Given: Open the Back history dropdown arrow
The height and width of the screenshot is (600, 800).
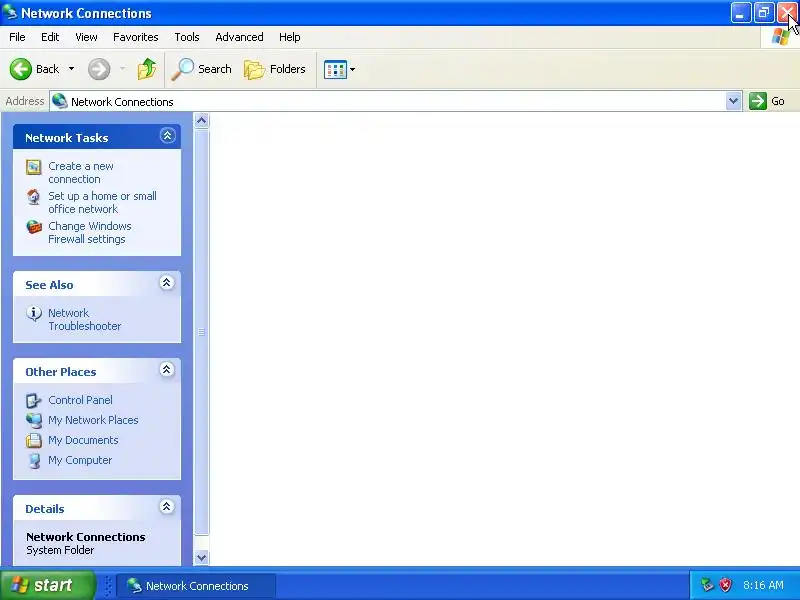Looking at the screenshot, I should point(71,69).
